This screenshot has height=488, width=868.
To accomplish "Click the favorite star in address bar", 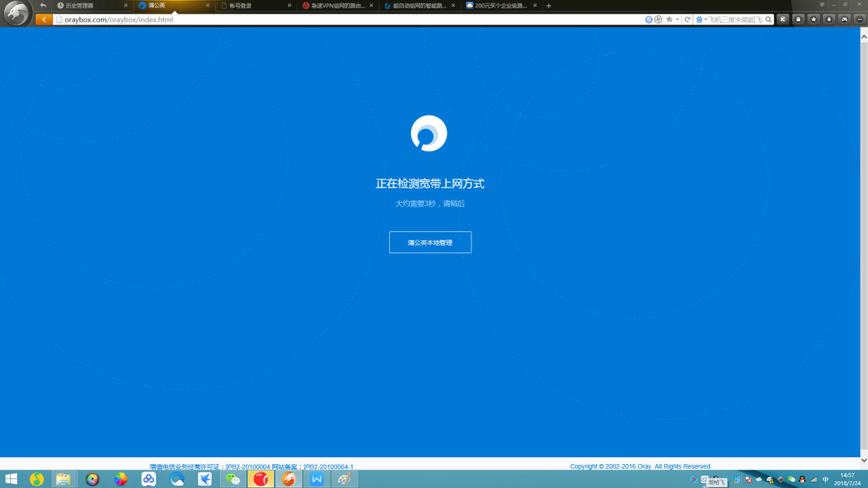I will point(669,20).
